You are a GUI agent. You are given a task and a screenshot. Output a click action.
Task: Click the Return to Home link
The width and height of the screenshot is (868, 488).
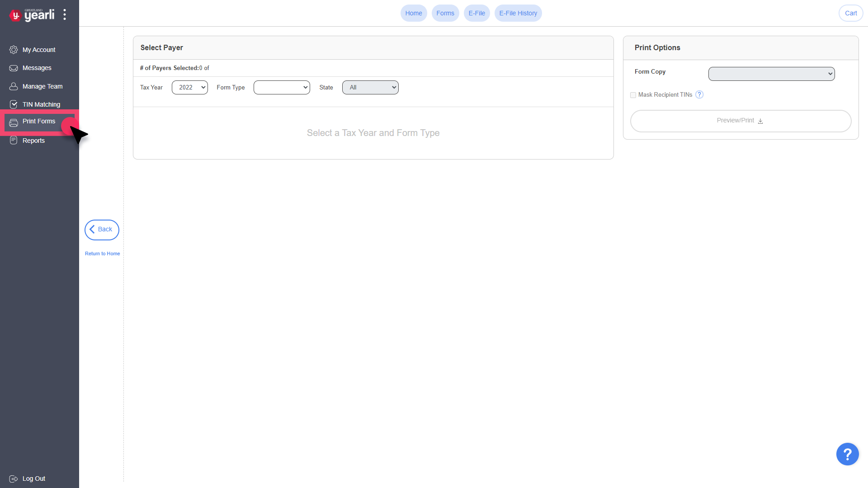tap(102, 253)
